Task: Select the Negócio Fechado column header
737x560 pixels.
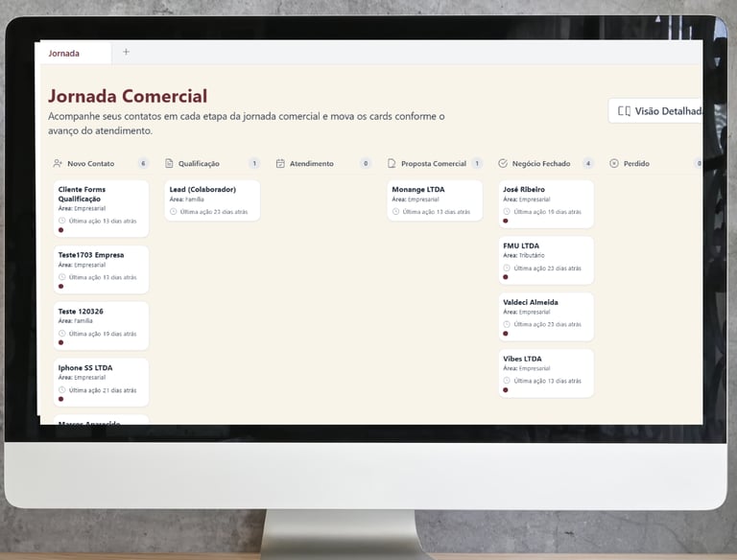Action: pyautogui.click(x=546, y=163)
